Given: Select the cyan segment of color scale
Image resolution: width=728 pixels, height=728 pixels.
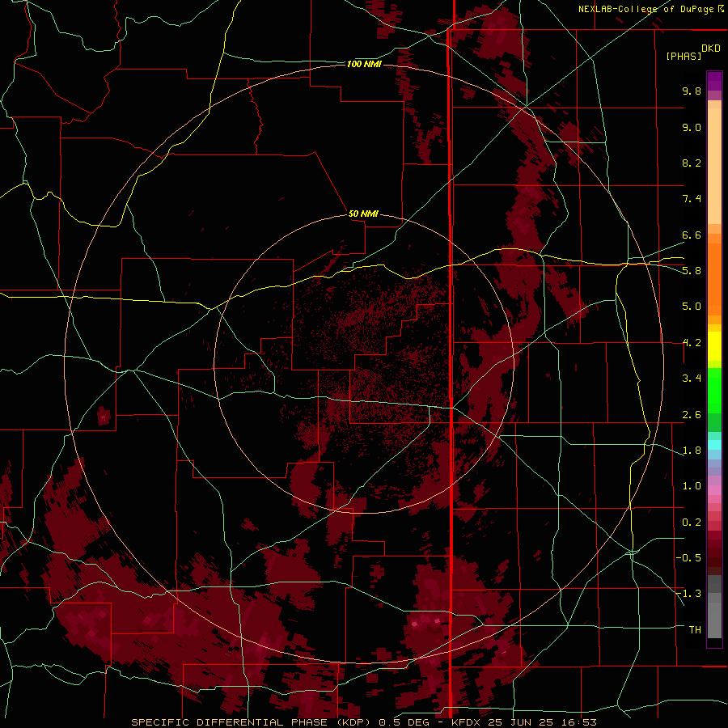Looking at the screenshot, I should [714, 445].
